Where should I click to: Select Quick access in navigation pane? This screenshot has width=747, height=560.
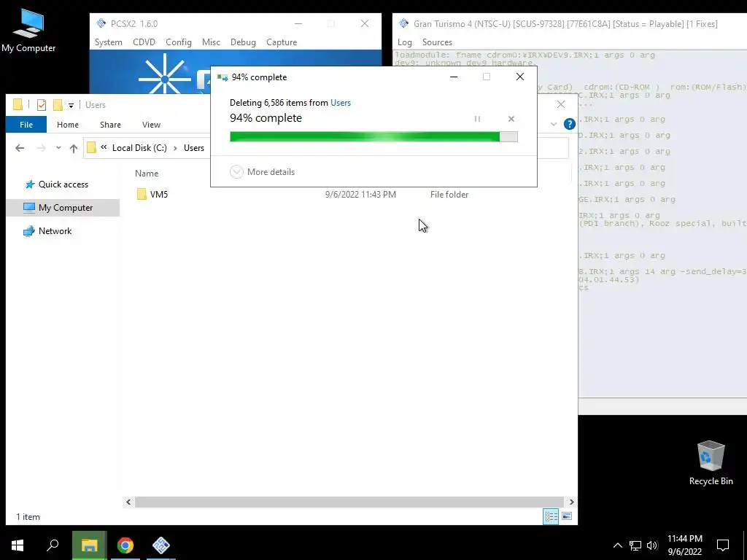(x=63, y=184)
